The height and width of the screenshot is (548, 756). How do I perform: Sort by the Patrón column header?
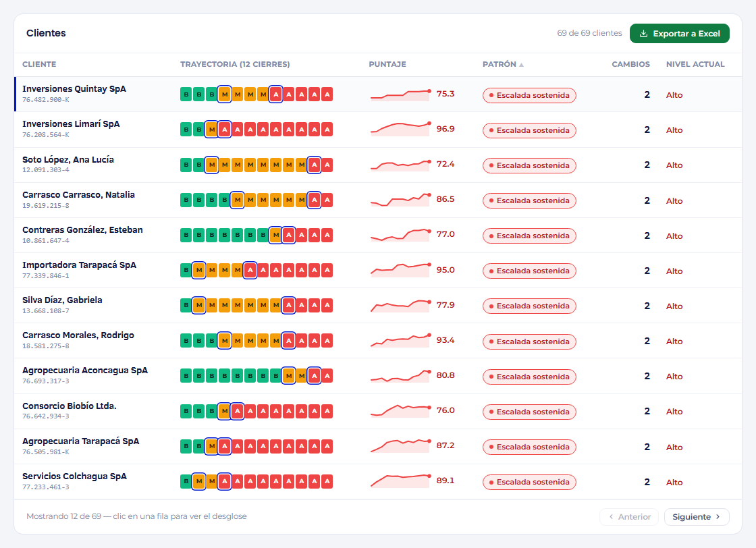tap(503, 64)
